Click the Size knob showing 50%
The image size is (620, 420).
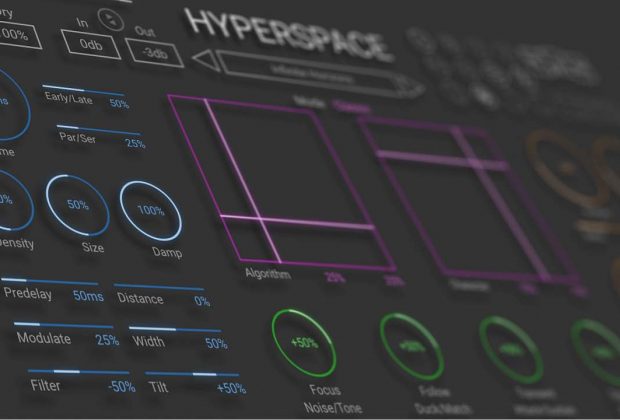click(x=78, y=205)
